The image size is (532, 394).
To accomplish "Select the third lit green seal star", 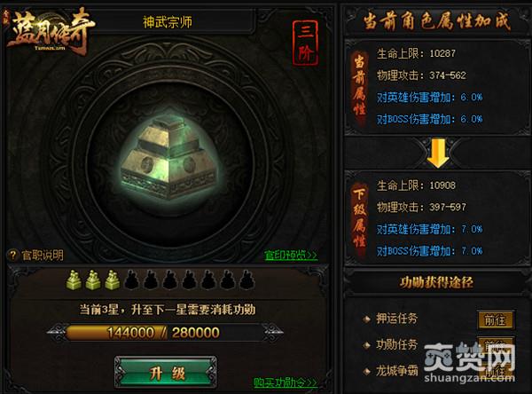I will pos(112,280).
